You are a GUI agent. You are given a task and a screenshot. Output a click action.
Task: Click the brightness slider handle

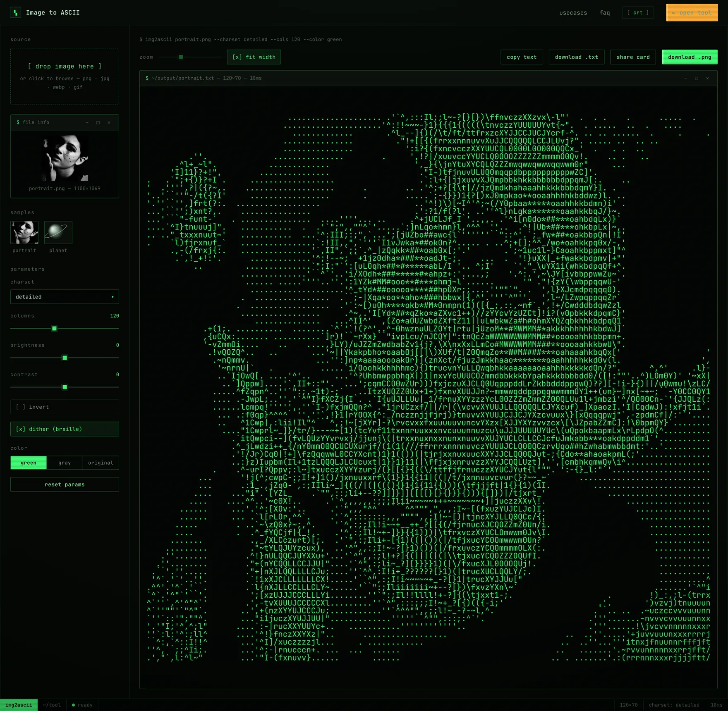65,358
